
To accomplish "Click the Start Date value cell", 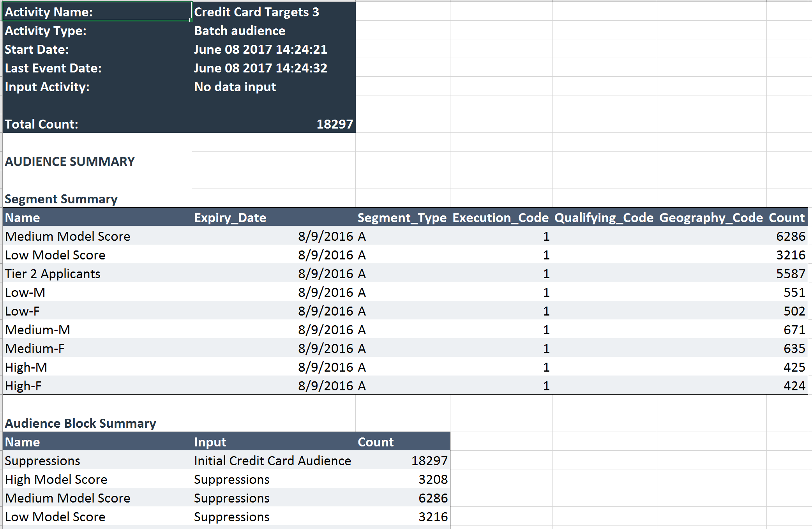I will (261, 49).
